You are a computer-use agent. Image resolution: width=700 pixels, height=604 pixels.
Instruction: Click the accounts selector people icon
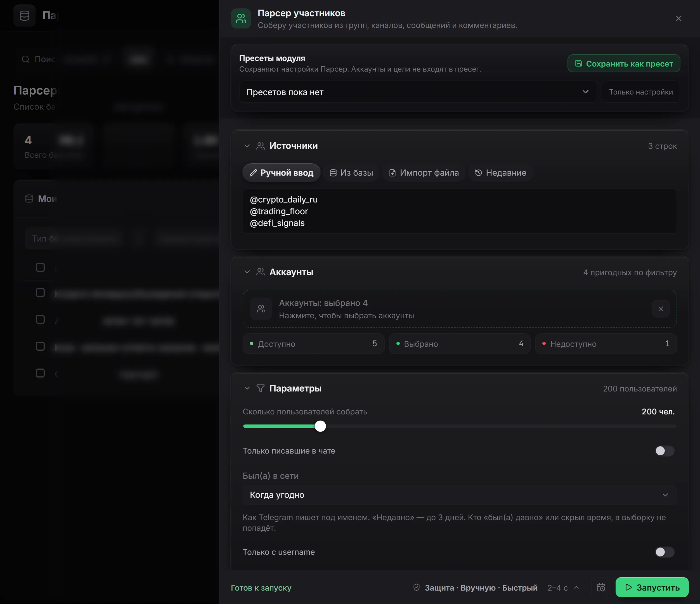pos(261,309)
